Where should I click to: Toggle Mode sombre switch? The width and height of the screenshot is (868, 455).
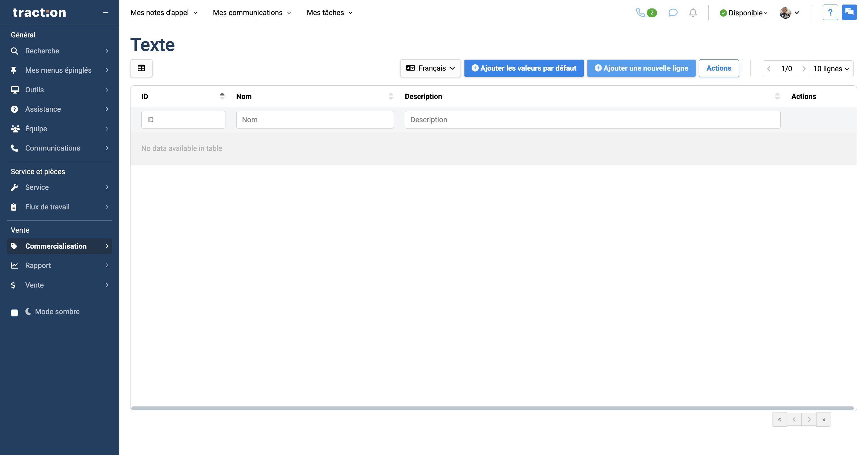[14, 313]
